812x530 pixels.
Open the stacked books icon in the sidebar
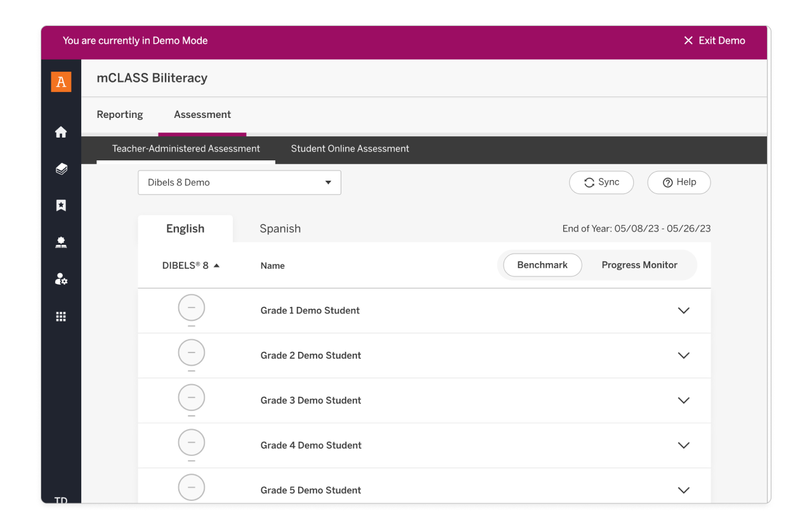click(x=61, y=169)
